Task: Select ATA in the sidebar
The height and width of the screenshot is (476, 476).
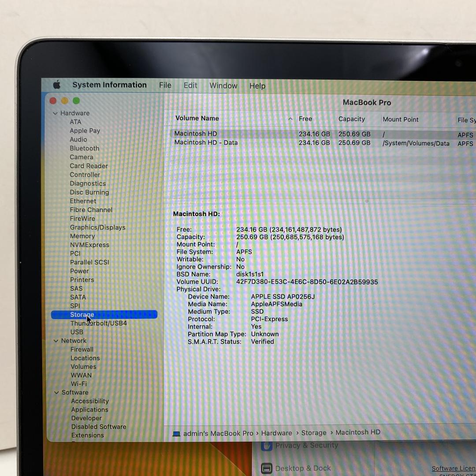Action: [76, 122]
